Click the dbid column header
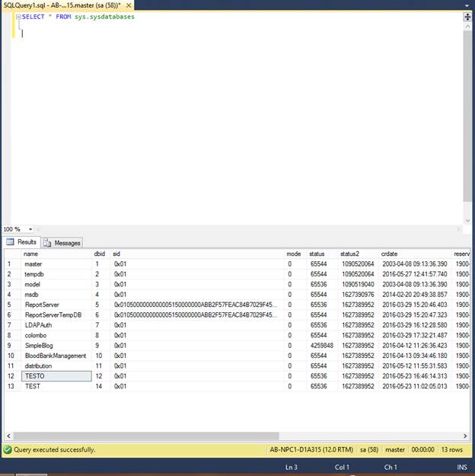The width and height of the screenshot is (475, 476). click(x=100, y=254)
